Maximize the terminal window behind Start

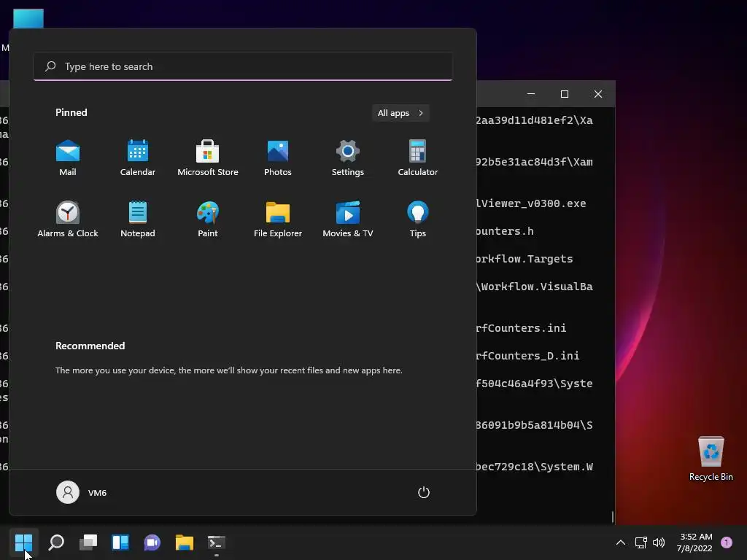click(x=565, y=94)
